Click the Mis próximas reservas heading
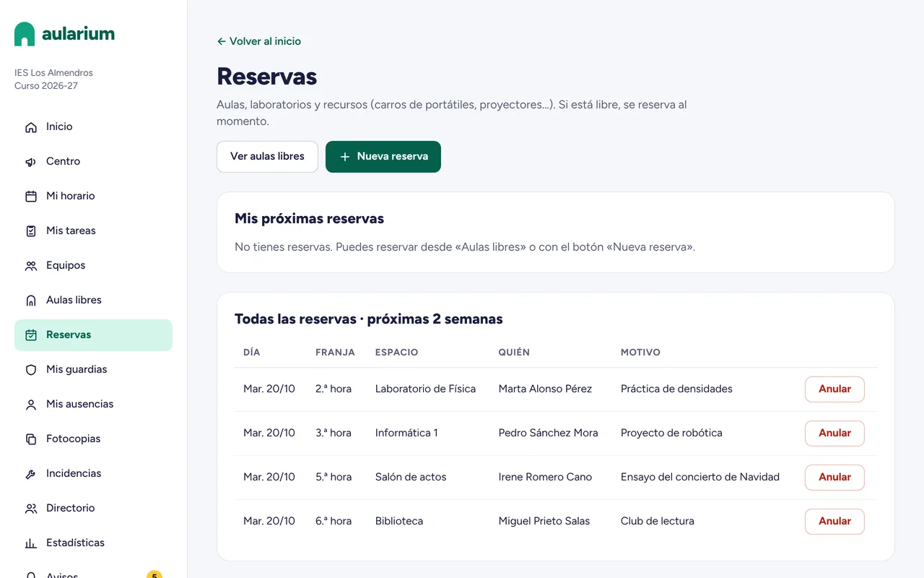The image size is (924, 578). (x=309, y=219)
